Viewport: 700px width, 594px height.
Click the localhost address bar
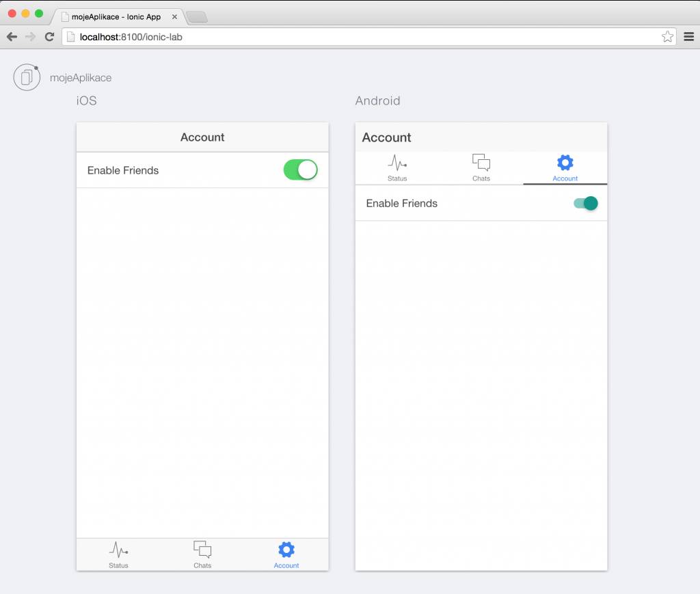(342, 37)
